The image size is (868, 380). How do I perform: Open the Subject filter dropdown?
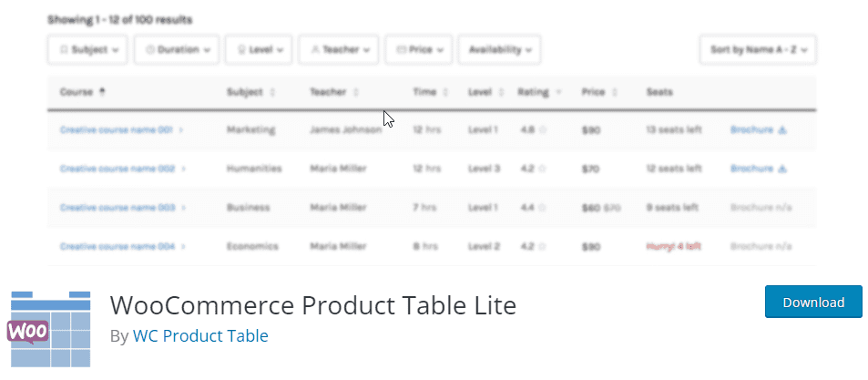[87, 50]
